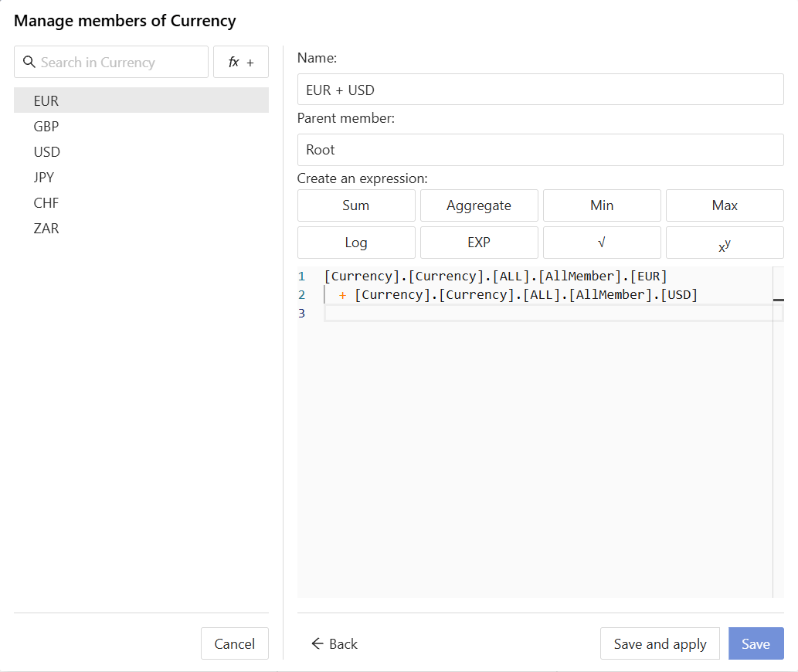Insert the Max function
The height and width of the screenshot is (672, 798).
[x=725, y=205]
